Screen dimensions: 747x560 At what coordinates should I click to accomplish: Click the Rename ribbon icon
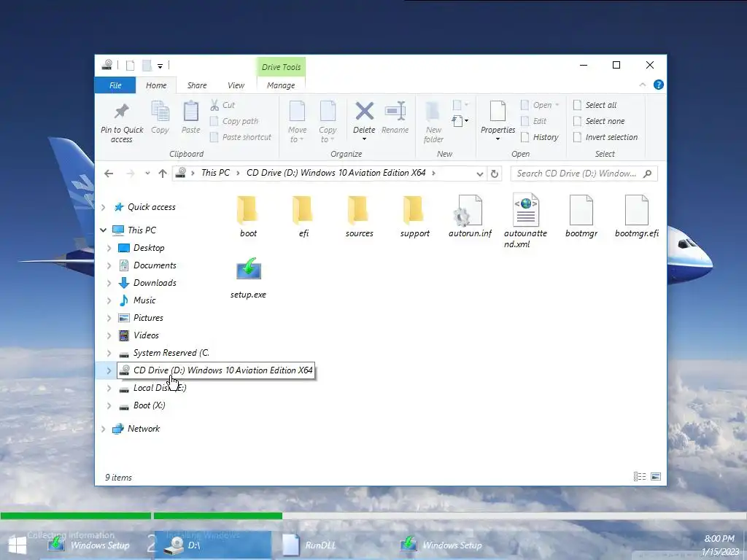click(x=395, y=112)
